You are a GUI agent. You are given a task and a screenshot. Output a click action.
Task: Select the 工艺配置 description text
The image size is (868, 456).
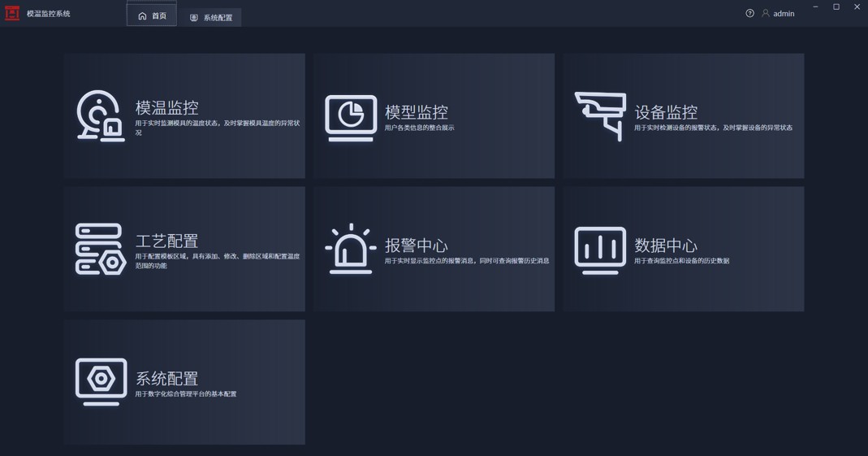tap(218, 261)
